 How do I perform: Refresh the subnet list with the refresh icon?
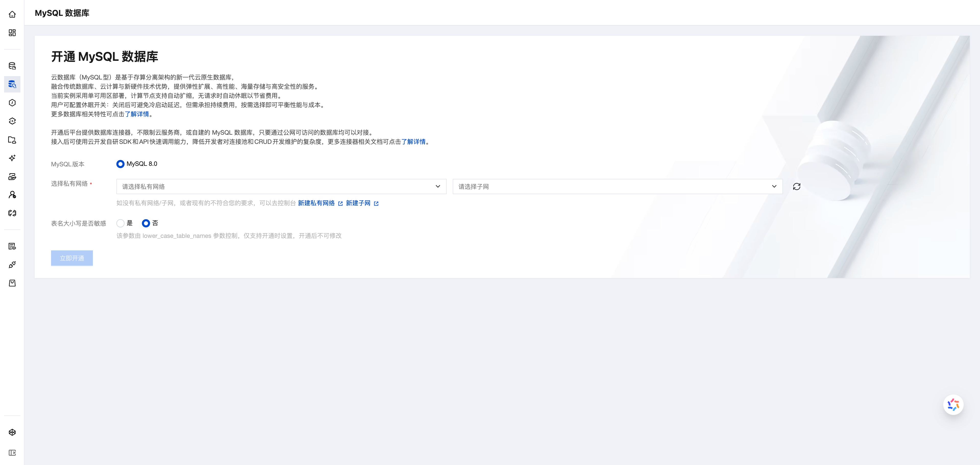coord(797,186)
